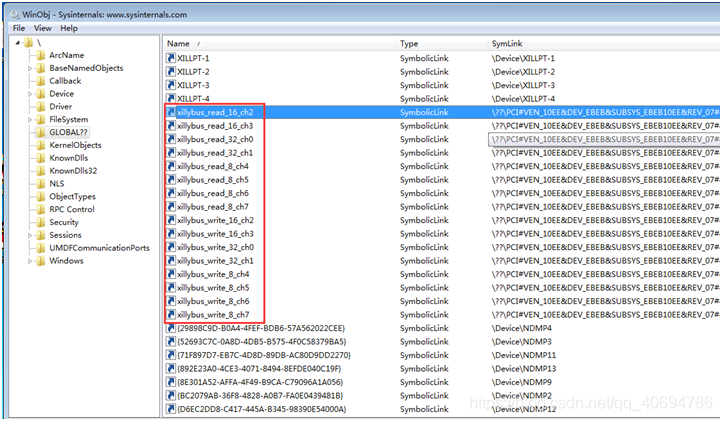This screenshot has width=722, height=421.
Task: Select the BaseNamedObjects tree label
Action: (x=87, y=68)
